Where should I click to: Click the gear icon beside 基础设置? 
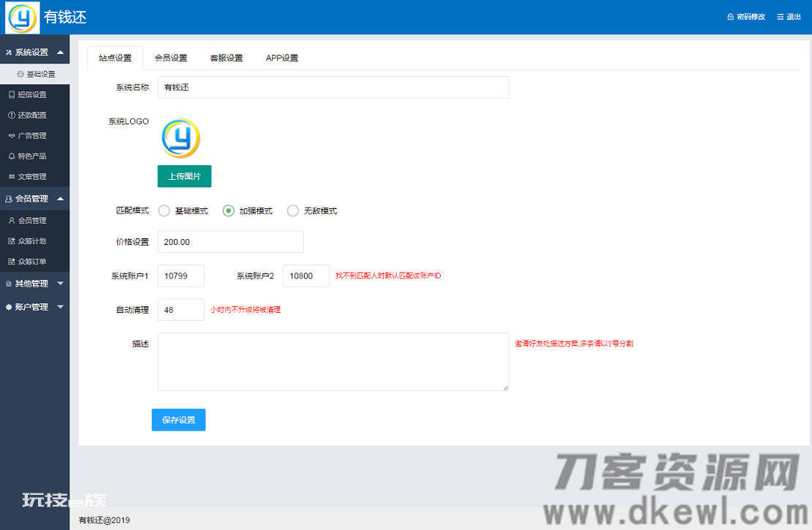20,74
